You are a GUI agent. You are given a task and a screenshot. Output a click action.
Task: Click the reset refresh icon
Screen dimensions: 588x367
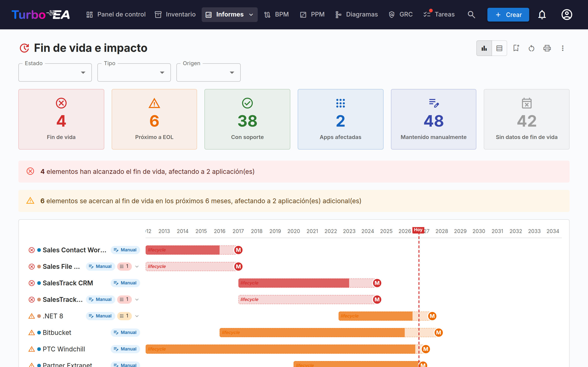tap(531, 48)
